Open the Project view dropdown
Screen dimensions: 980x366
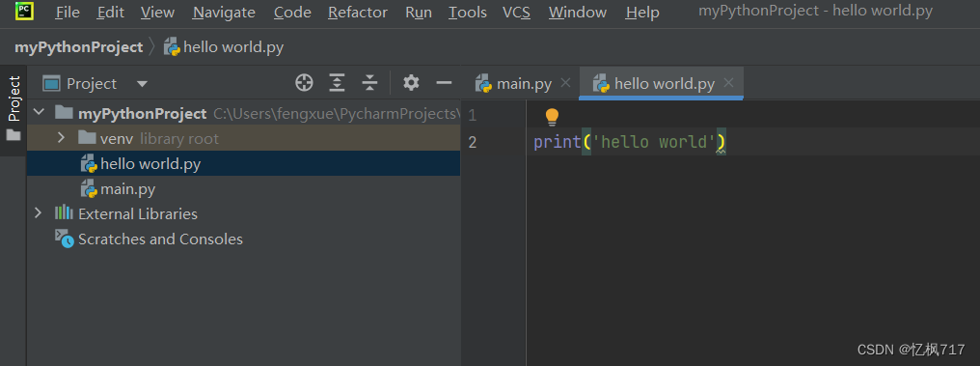click(x=142, y=84)
